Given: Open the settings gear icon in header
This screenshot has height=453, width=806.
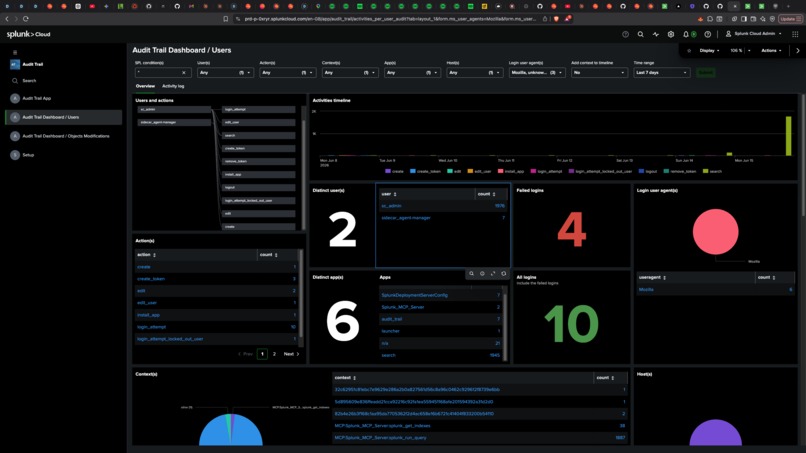Looking at the screenshot, I should [671, 34].
